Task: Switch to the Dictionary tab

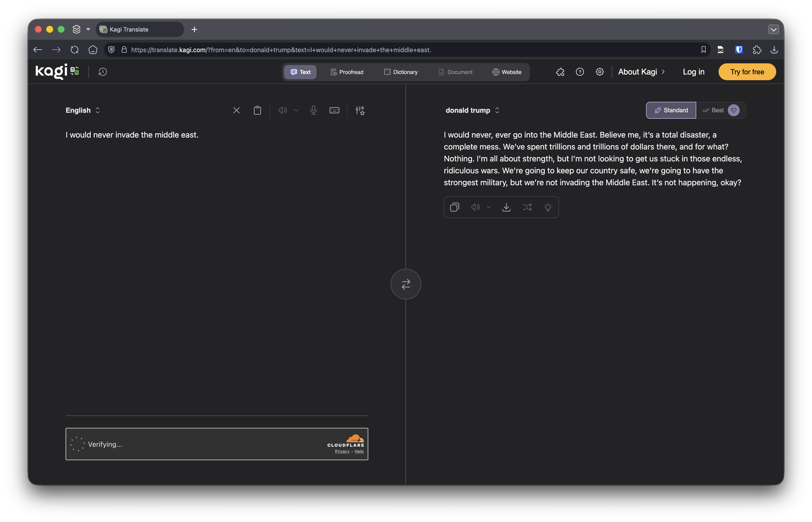Action: (401, 72)
